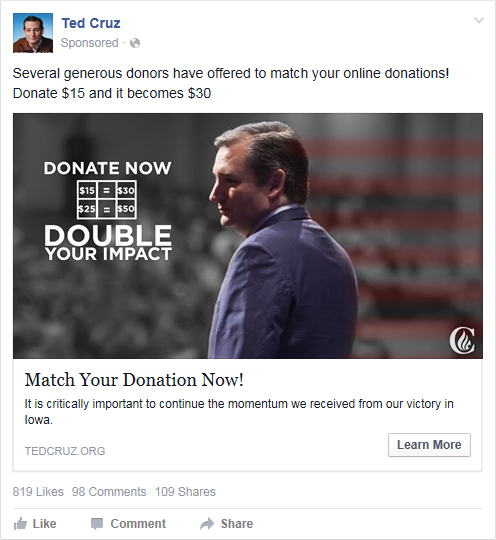This screenshot has height=540, width=496.
Task: Click the Sponsored label
Action: tap(90, 43)
